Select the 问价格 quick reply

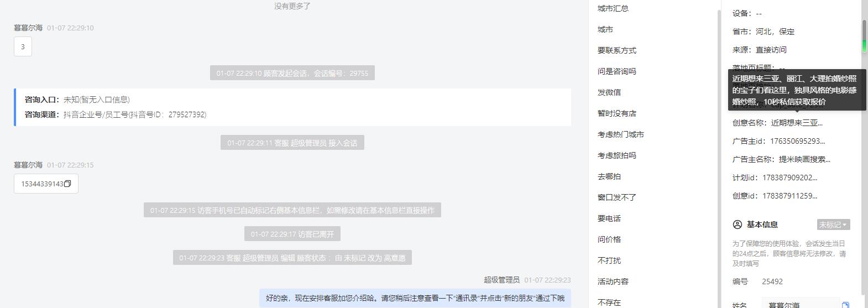(x=609, y=239)
